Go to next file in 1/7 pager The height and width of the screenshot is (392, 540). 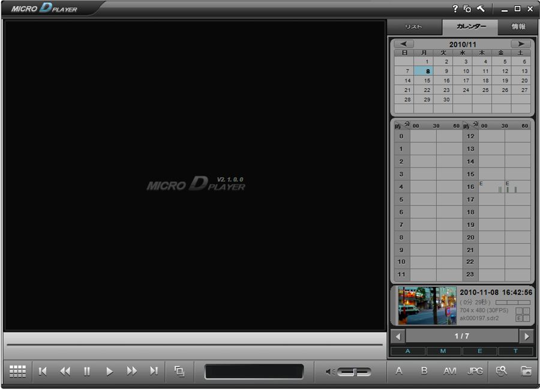[526, 336]
